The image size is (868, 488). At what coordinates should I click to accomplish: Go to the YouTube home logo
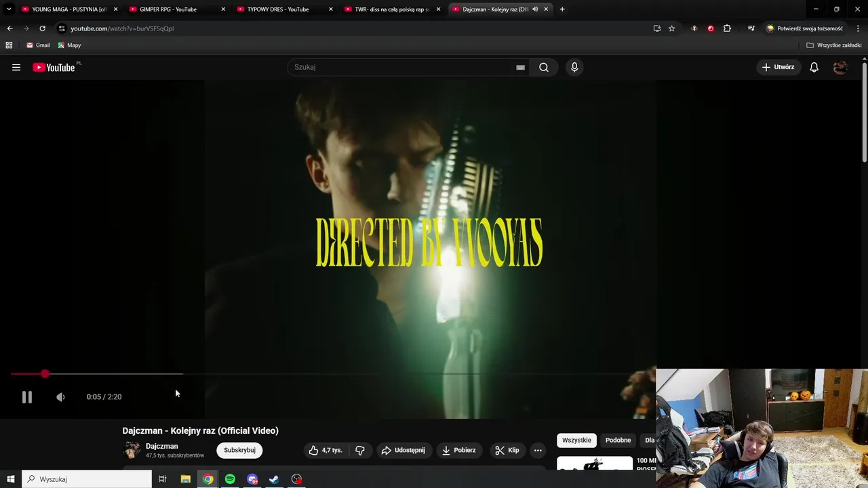[54, 67]
